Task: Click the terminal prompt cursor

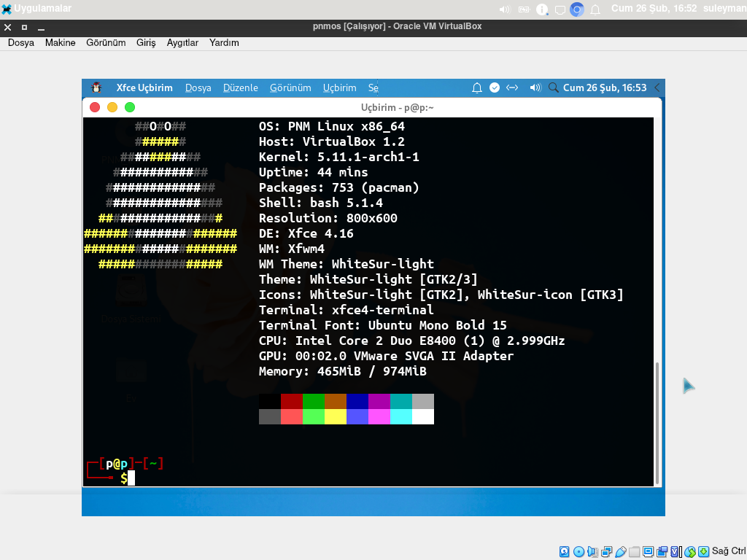Action: click(131, 478)
